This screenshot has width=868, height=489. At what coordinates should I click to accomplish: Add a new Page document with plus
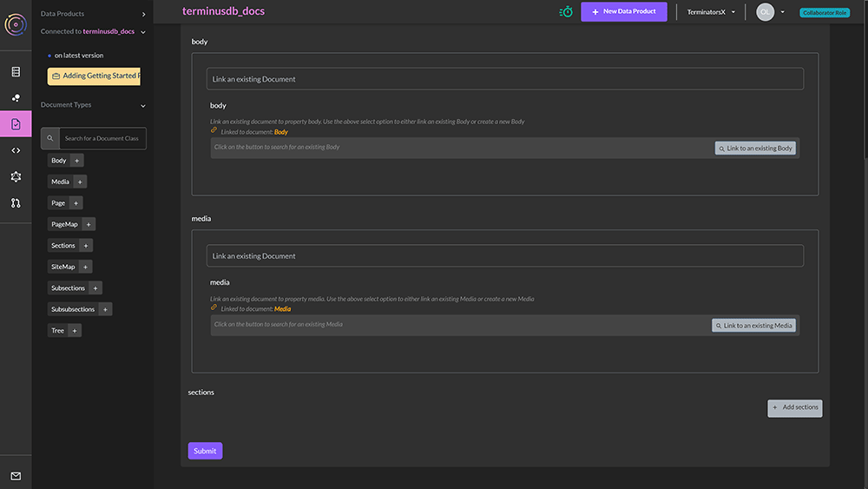coord(76,203)
